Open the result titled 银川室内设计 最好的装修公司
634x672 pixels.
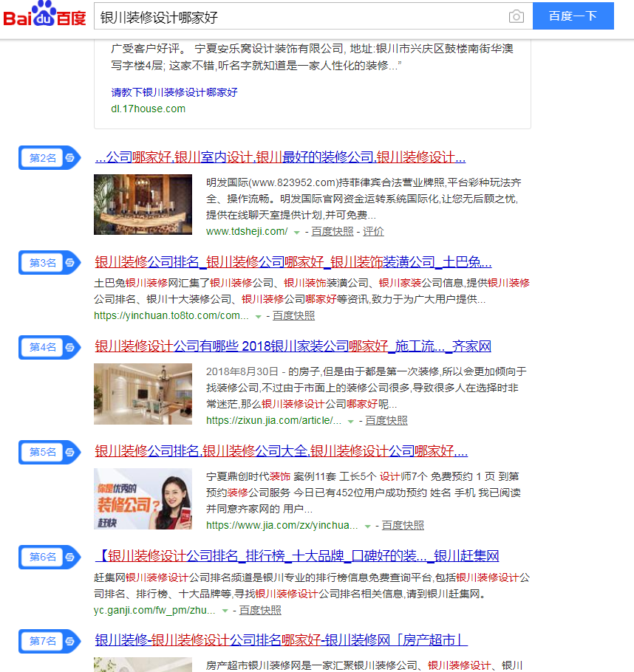click(x=280, y=157)
